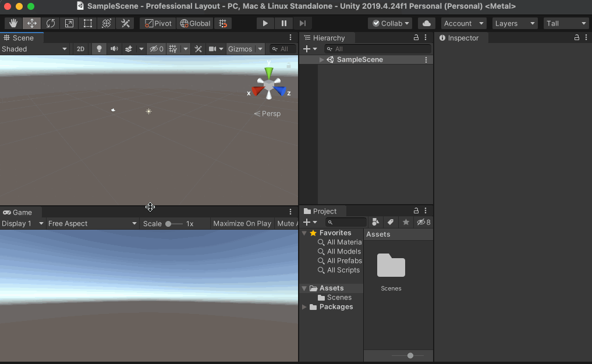Toggle scene grid visibility

173,49
